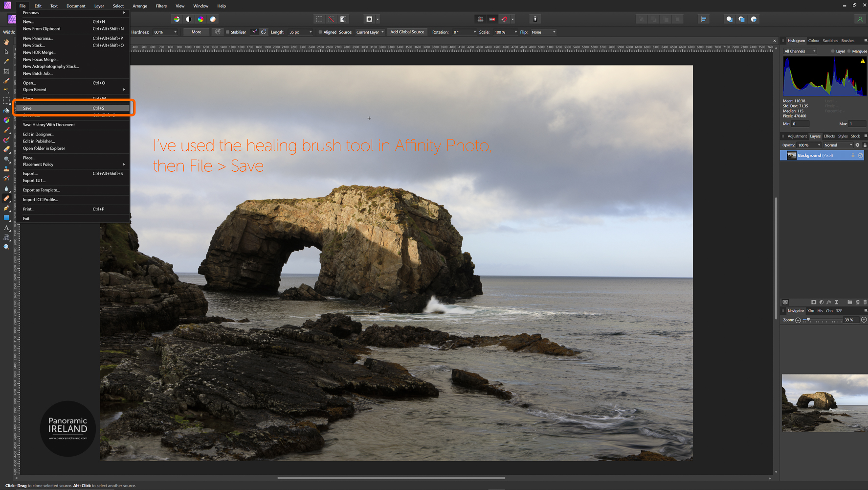Select the Zoom magnifier tool
The image size is (868, 490).
(6, 247)
